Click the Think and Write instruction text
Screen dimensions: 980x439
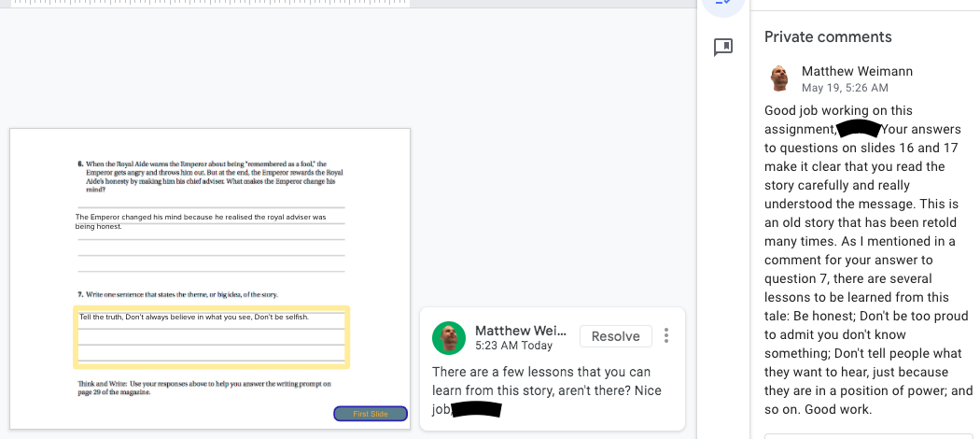point(203,388)
